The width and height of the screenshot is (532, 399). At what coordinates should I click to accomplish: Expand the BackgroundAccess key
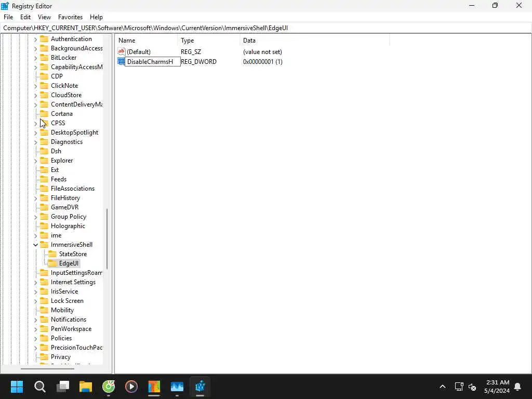(36, 48)
